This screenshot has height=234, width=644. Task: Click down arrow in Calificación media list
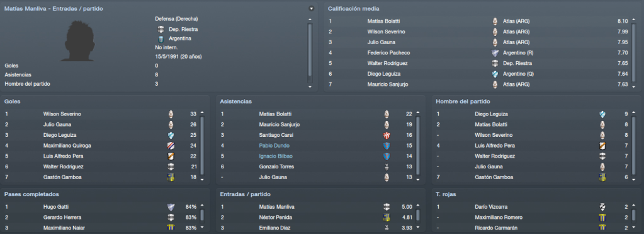coord(633,87)
